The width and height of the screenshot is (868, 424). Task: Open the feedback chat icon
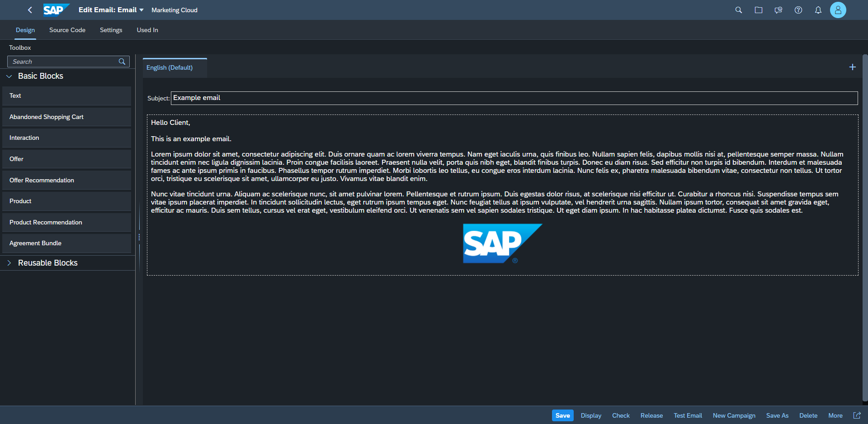point(778,10)
